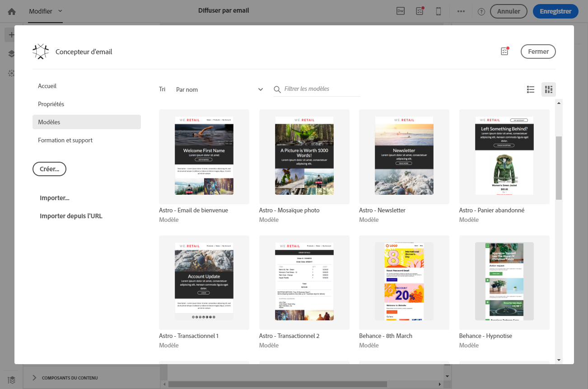The width and height of the screenshot is (588, 389).
Task: Click the help question mark icon
Action: click(x=481, y=12)
